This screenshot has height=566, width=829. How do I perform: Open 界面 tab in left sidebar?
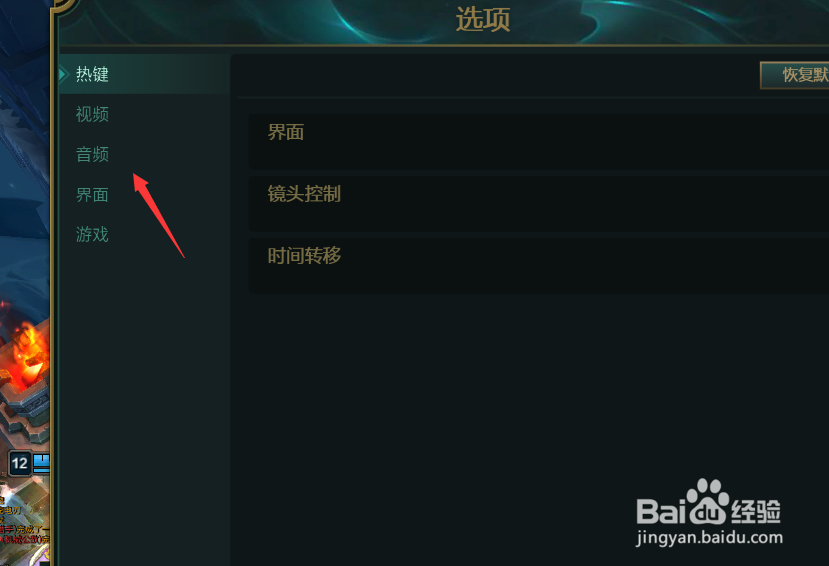[x=92, y=195]
